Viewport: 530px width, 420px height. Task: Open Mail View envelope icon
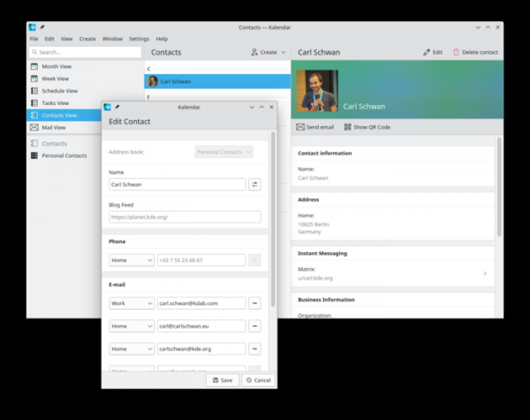34,128
